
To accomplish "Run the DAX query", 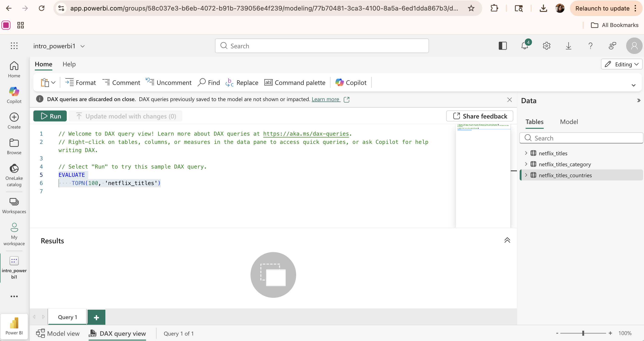I will (x=50, y=116).
